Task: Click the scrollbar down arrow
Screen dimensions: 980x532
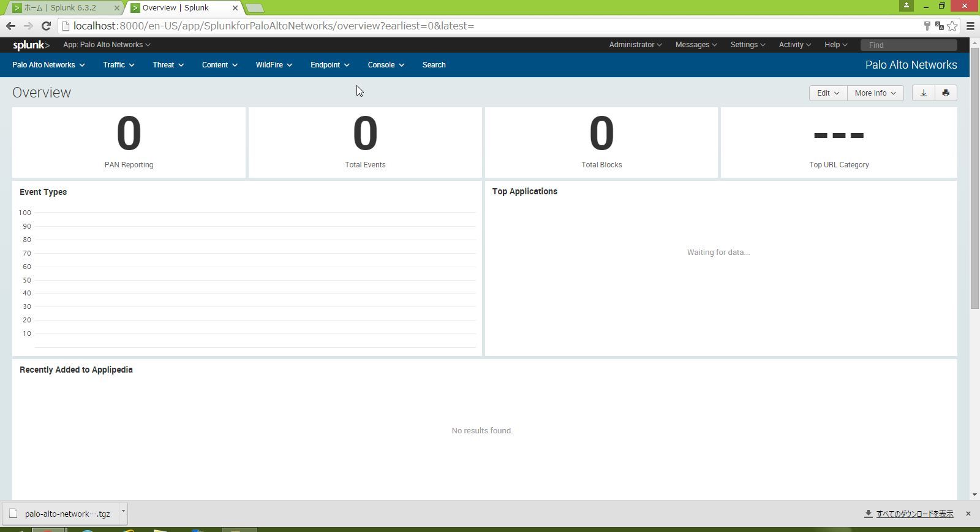Action: [974, 495]
